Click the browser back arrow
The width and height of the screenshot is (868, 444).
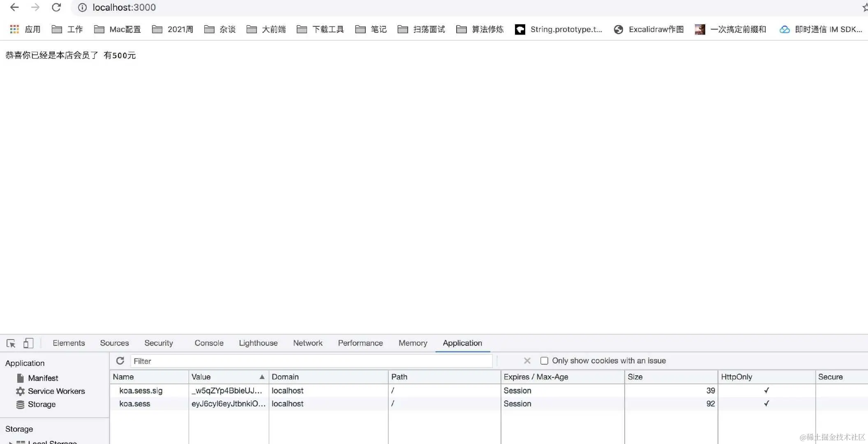[14, 7]
